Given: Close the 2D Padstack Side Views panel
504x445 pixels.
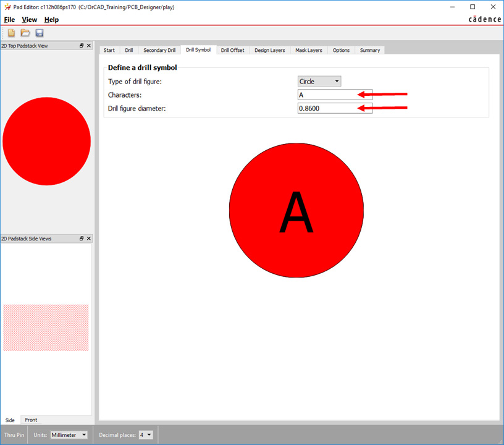Looking at the screenshot, I should (89, 238).
